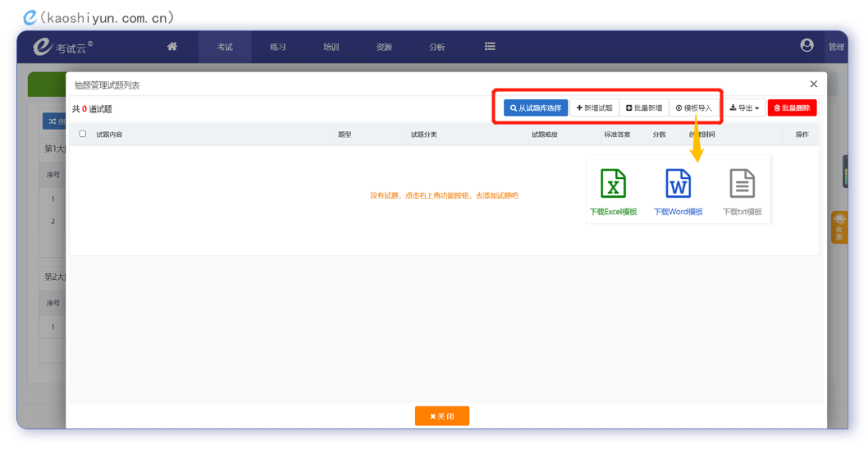868x449 pixels.
Task: Open the 模板导入 template import menu
Action: coord(694,108)
